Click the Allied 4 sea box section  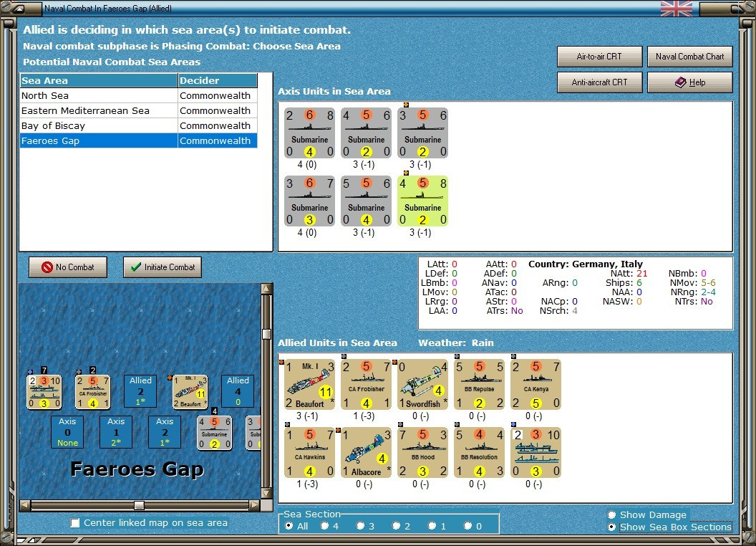tap(238, 391)
